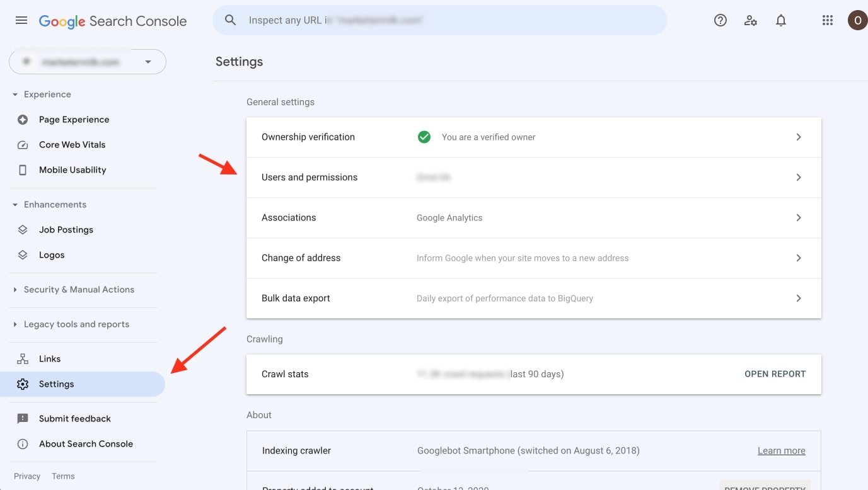Select Links in the sidebar
Image resolution: width=868 pixels, height=490 pixels.
click(x=49, y=359)
